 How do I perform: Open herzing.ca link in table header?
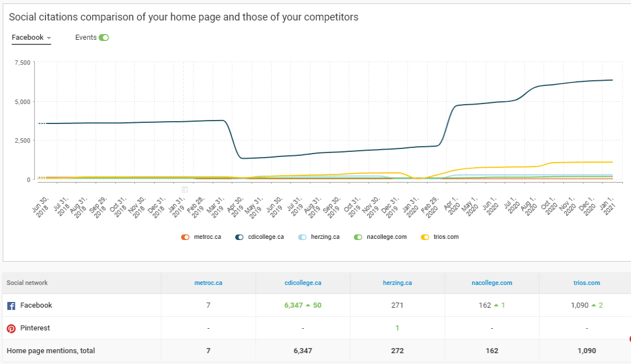[x=397, y=283]
